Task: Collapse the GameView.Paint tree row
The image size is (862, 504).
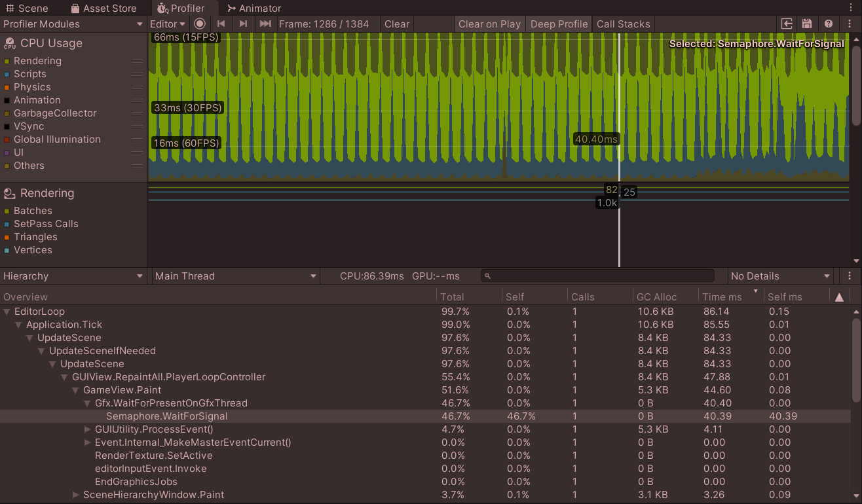Action: 76,390
